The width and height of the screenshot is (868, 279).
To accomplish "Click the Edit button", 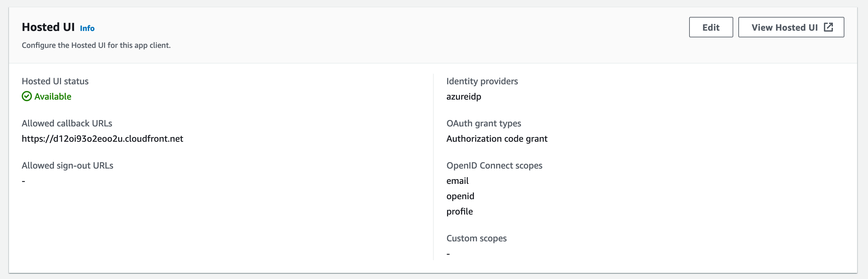I will [711, 27].
